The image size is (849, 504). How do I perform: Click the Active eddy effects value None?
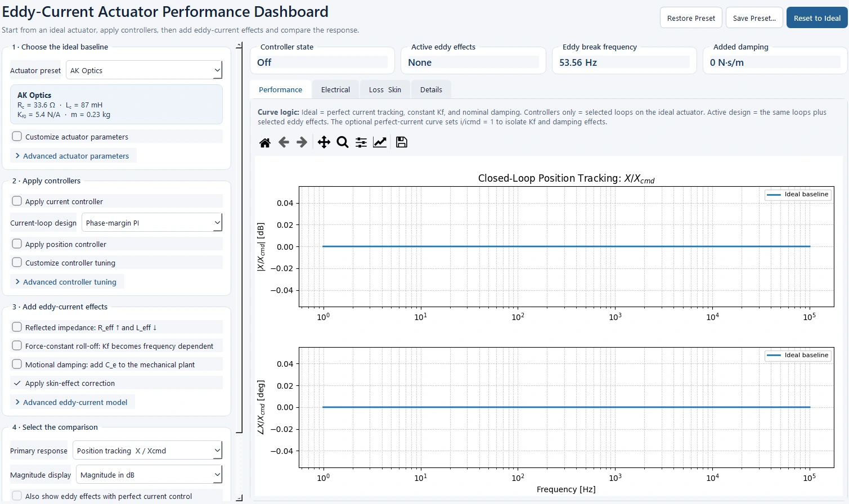click(420, 62)
